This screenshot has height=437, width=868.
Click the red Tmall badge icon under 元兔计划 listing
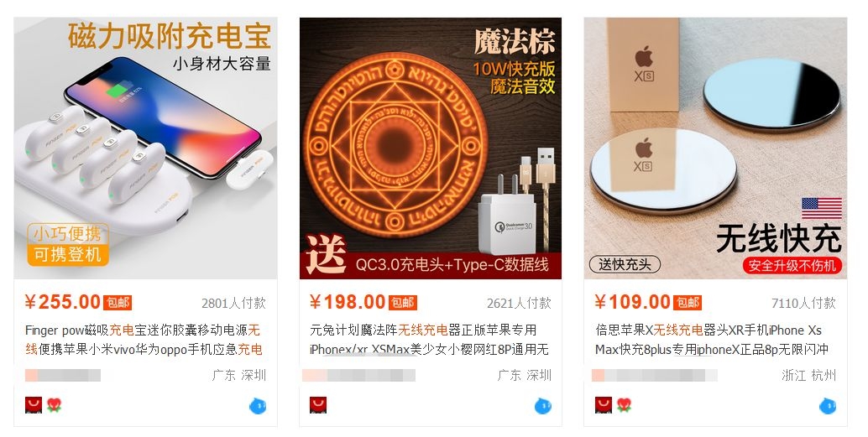pyautogui.click(x=318, y=405)
